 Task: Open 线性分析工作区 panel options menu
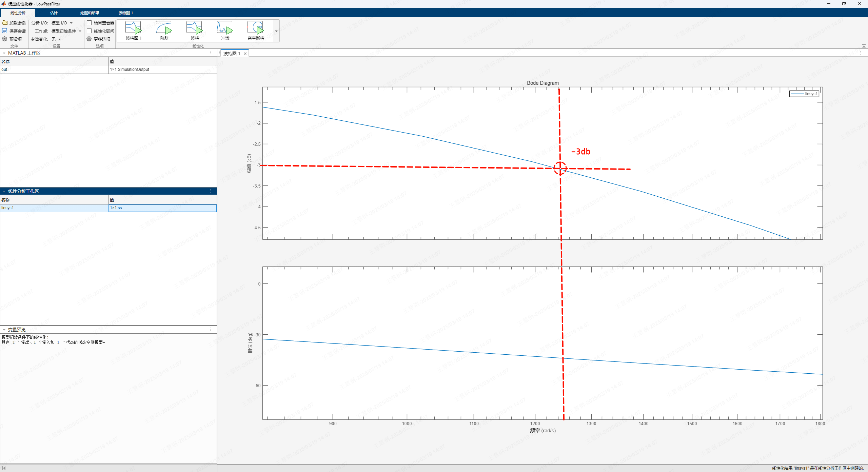[x=211, y=191]
